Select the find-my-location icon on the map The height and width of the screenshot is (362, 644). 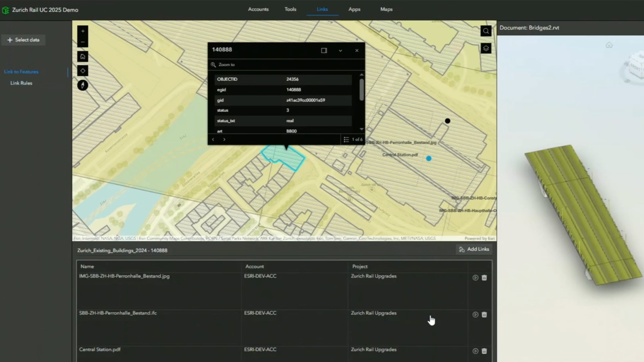pyautogui.click(x=83, y=71)
